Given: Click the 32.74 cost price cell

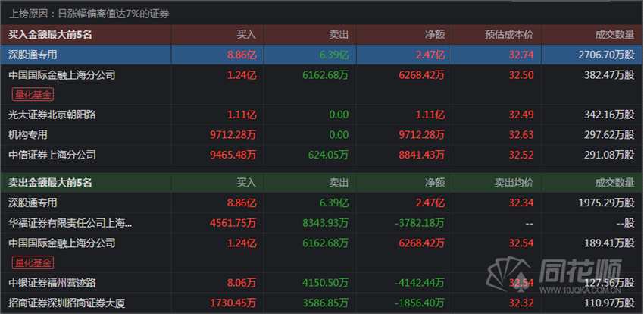Looking at the screenshot, I should click(521, 55).
